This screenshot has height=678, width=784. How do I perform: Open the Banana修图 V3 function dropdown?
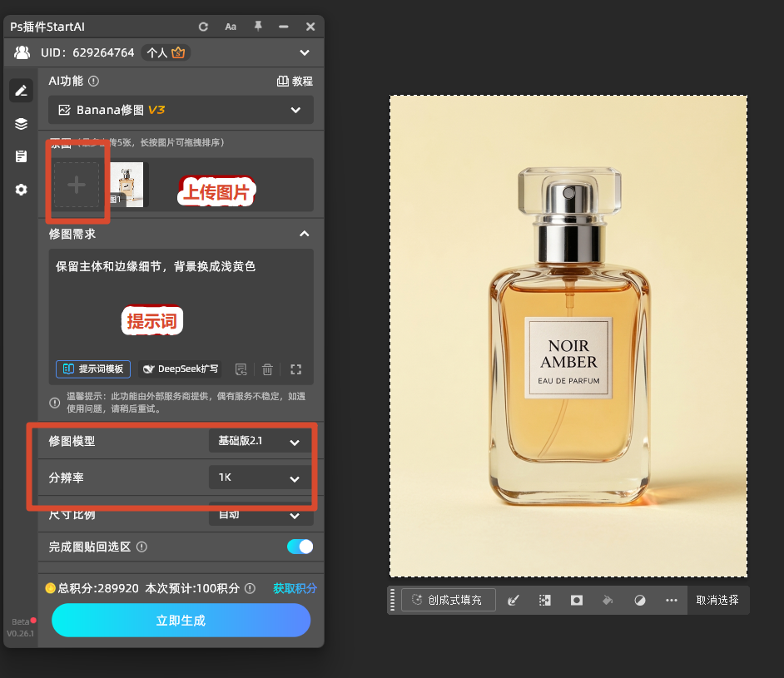181,110
